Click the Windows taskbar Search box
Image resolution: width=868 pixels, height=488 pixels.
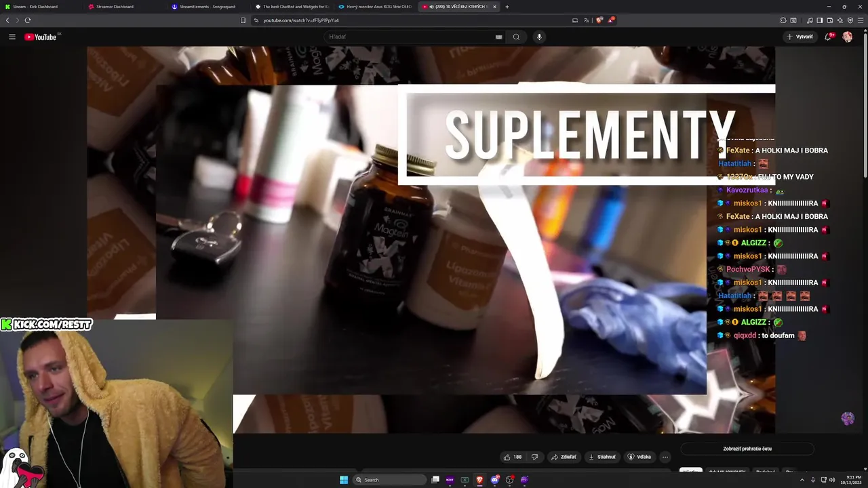[x=389, y=480]
